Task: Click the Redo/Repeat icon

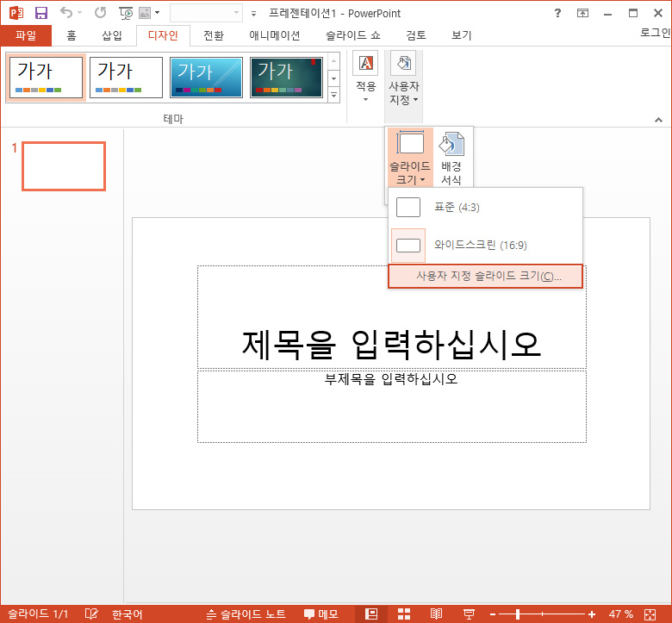Action: tap(100, 13)
